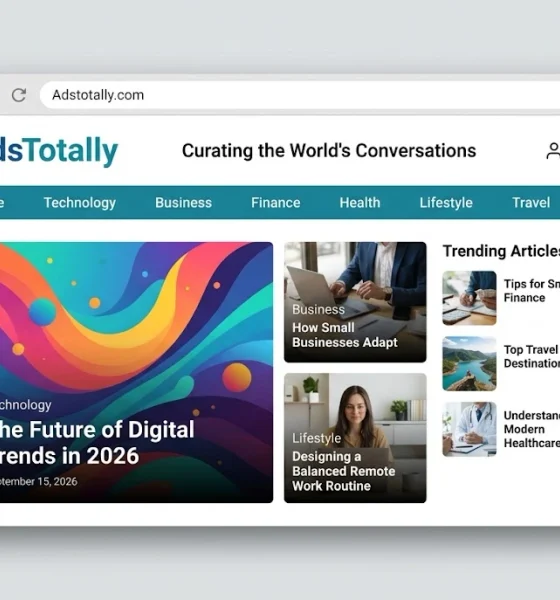Focus the Adstotally.com address bar

pyautogui.click(x=300, y=95)
